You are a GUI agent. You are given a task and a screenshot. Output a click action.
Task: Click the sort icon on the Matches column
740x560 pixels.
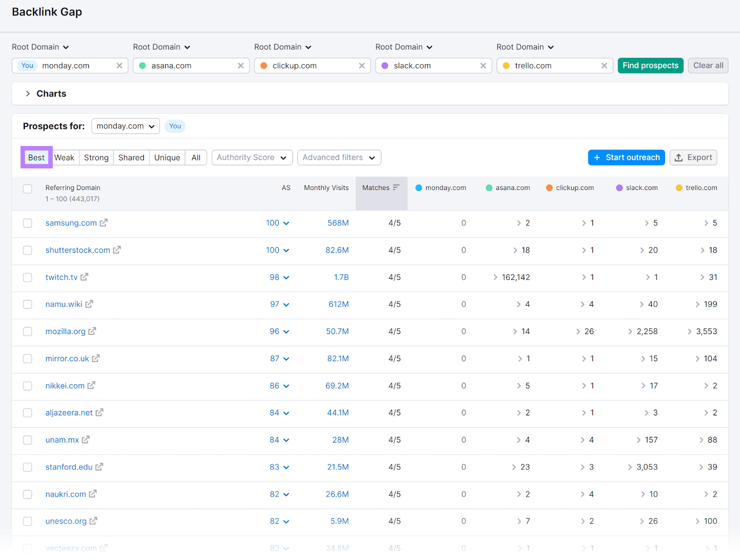(x=396, y=187)
